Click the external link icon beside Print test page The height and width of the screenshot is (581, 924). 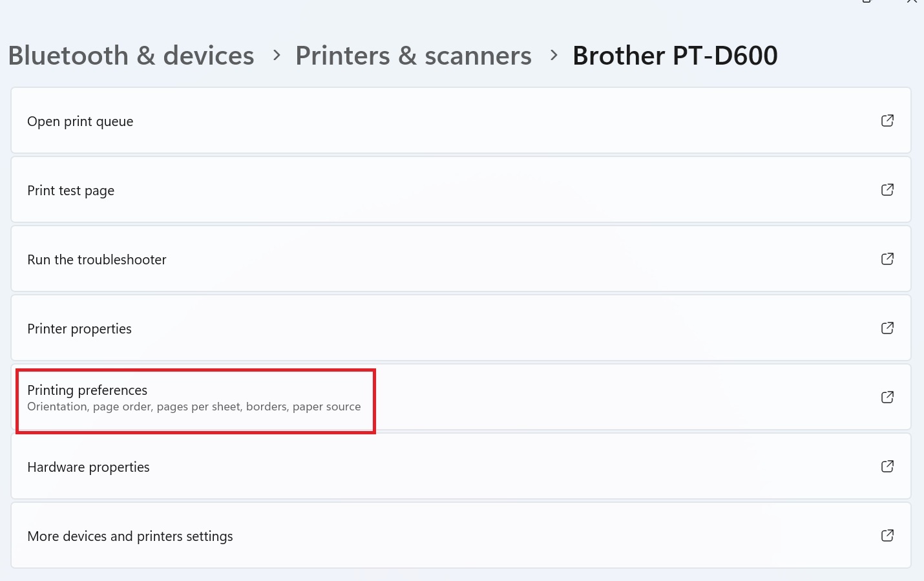887,190
